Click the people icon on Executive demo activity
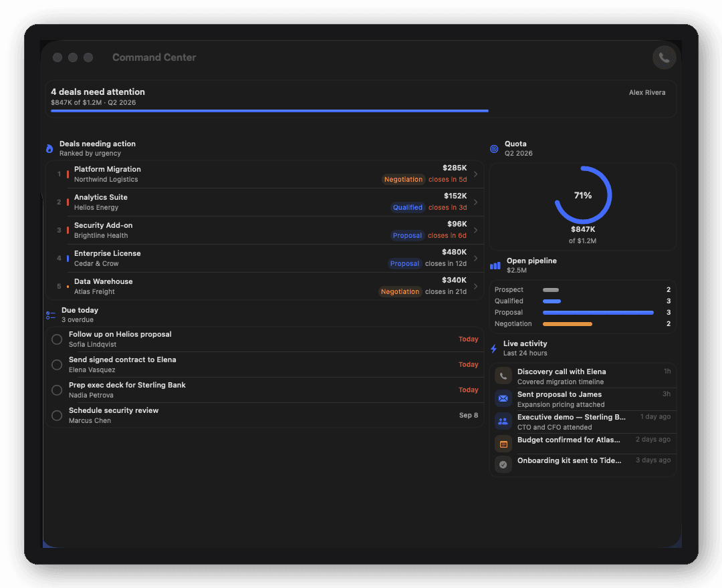722x588 pixels. pos(503,421)
